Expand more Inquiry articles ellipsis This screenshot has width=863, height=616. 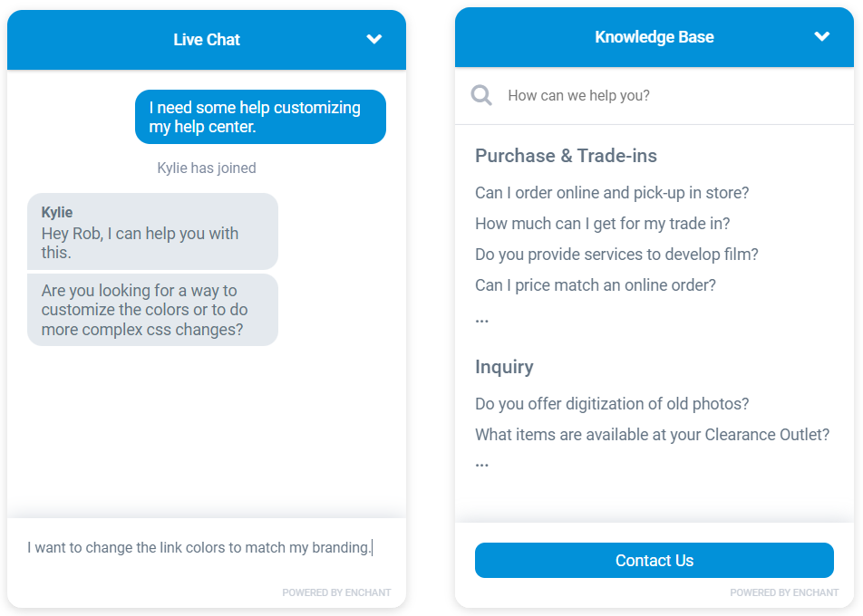[481, 462]
